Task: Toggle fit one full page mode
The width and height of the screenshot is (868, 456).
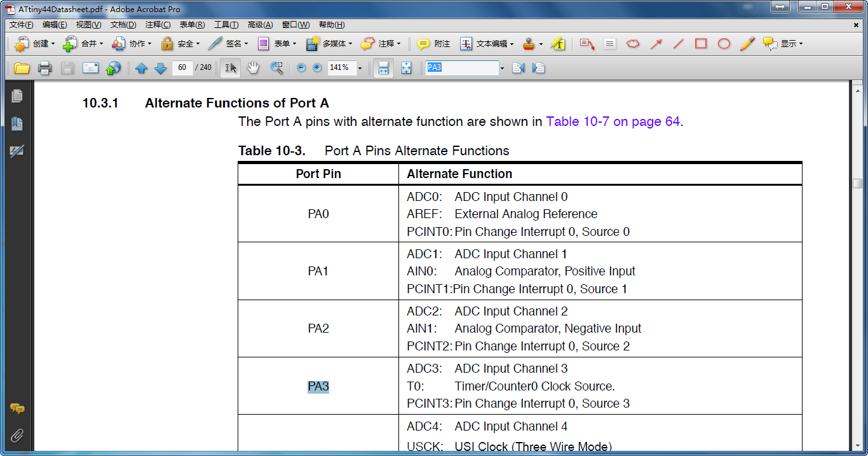Action: click(x=407, y=68)
